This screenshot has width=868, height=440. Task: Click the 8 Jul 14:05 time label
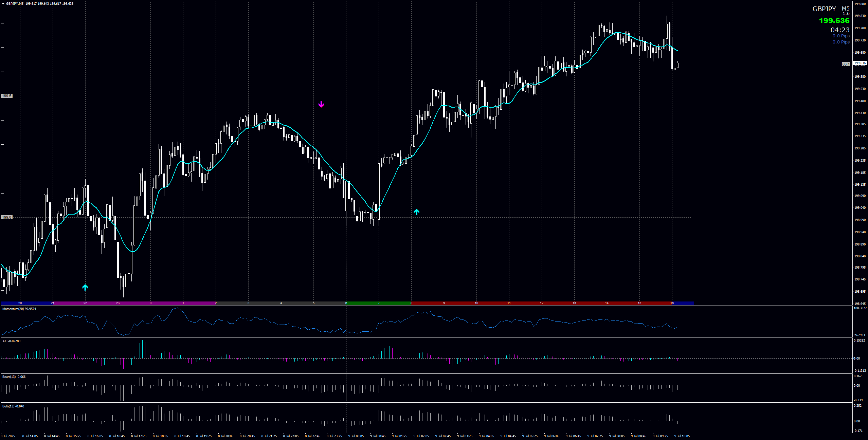[x=30, y=436]
